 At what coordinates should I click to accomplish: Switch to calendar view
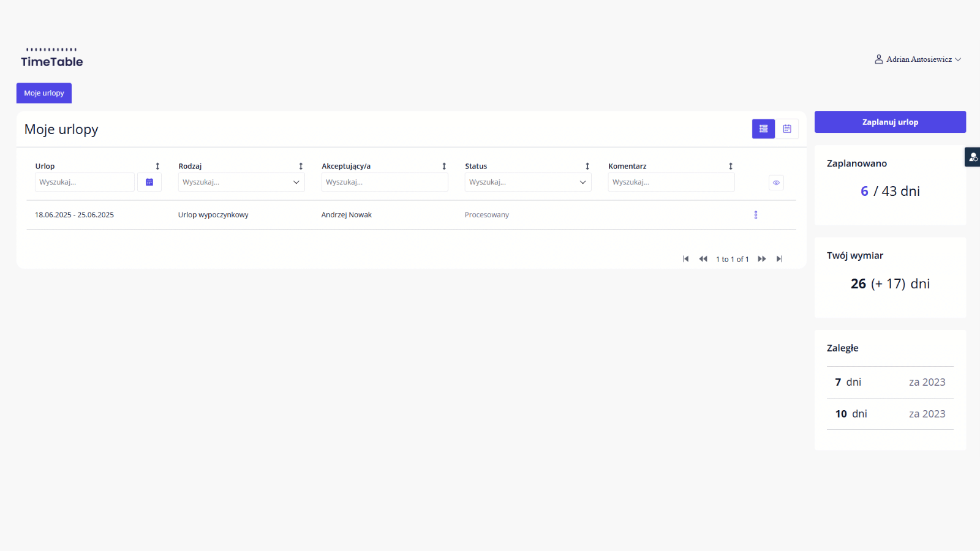[x=787, y=129]
